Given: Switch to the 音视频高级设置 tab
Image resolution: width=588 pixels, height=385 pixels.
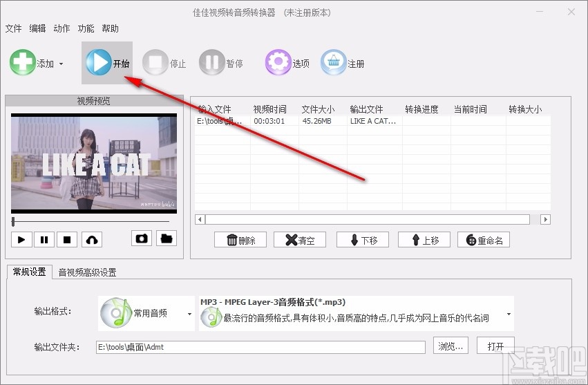Looking at the screenshot, I should click(x=87, y=272).
